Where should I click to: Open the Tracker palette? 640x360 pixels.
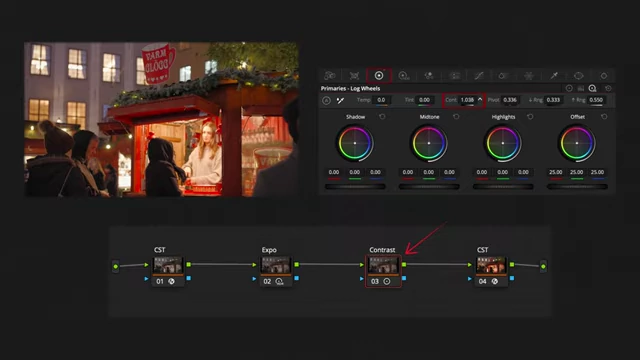(x=604, y=76)
